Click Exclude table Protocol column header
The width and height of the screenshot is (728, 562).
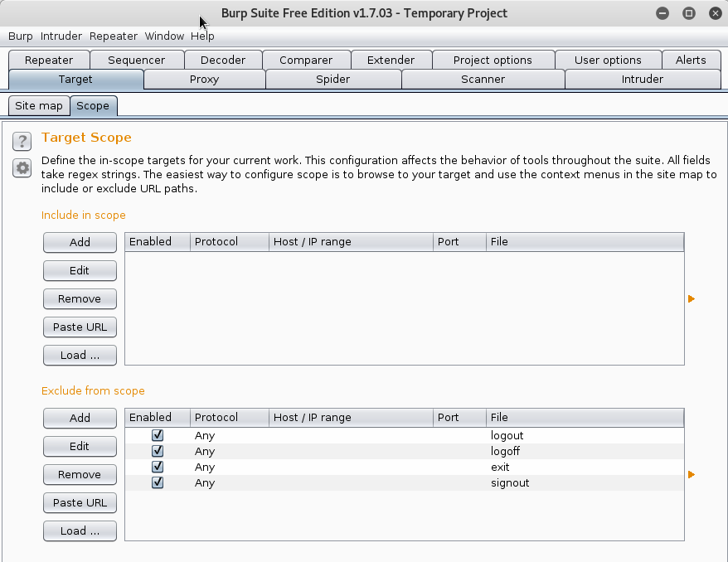click(x=230, y=418)
